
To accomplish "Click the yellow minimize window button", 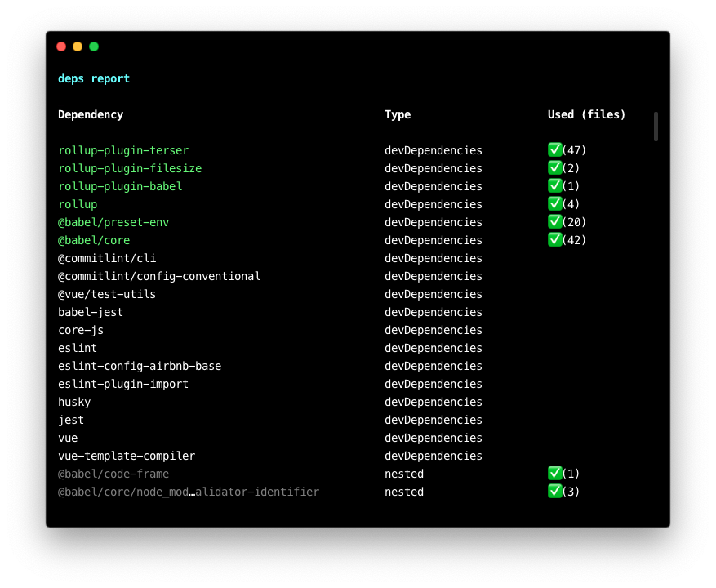I will tap(78, 47).
